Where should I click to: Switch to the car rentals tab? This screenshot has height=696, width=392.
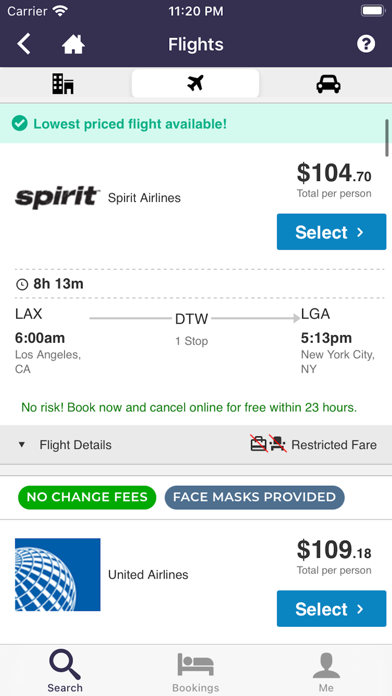pyautogui.click(x=329, y=84)
